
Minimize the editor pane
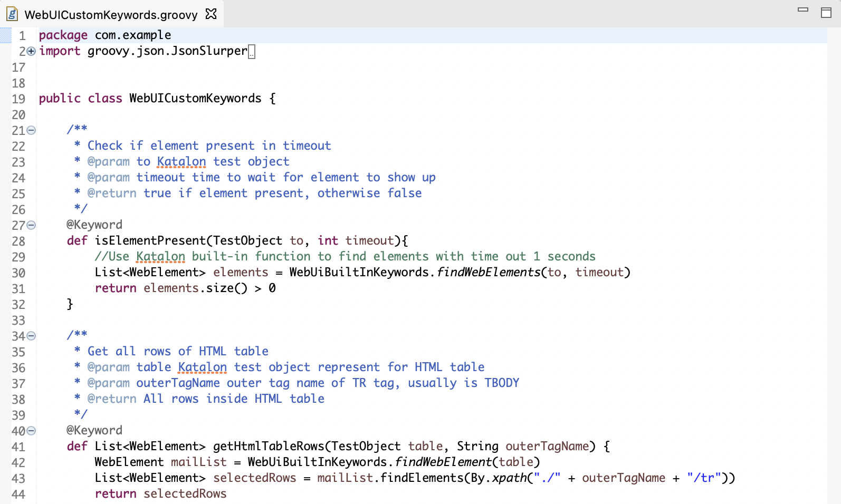pos(802,9)
